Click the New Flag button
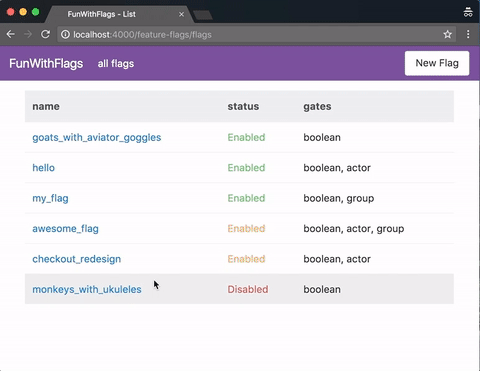Screen dimensions: 480x371 pyautogui.click(x=437, y=63)
